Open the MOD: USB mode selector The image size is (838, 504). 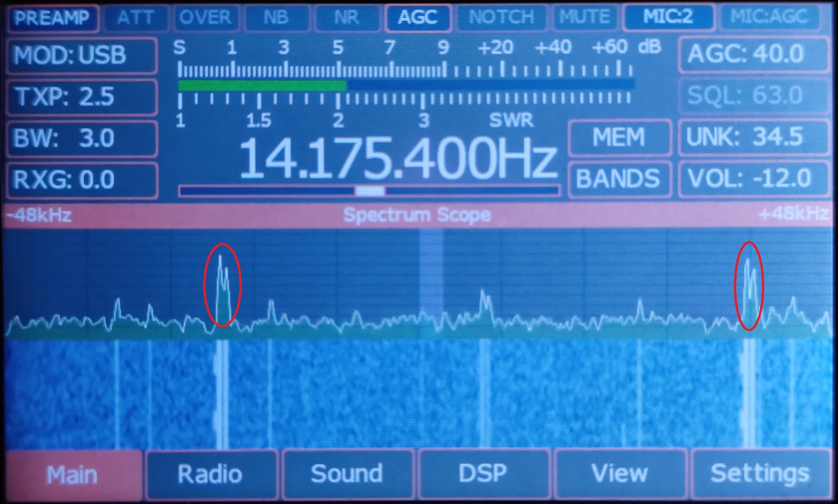(x=82, y=56)
